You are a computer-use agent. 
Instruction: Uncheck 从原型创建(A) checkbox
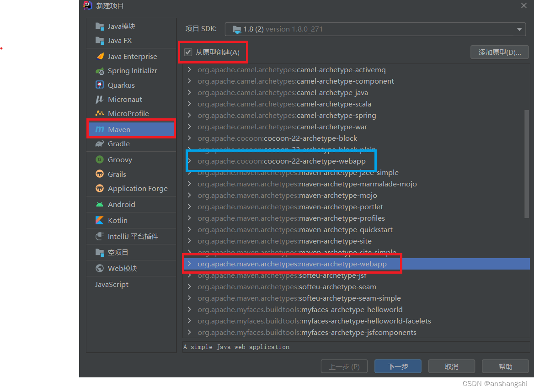[188, 52]
